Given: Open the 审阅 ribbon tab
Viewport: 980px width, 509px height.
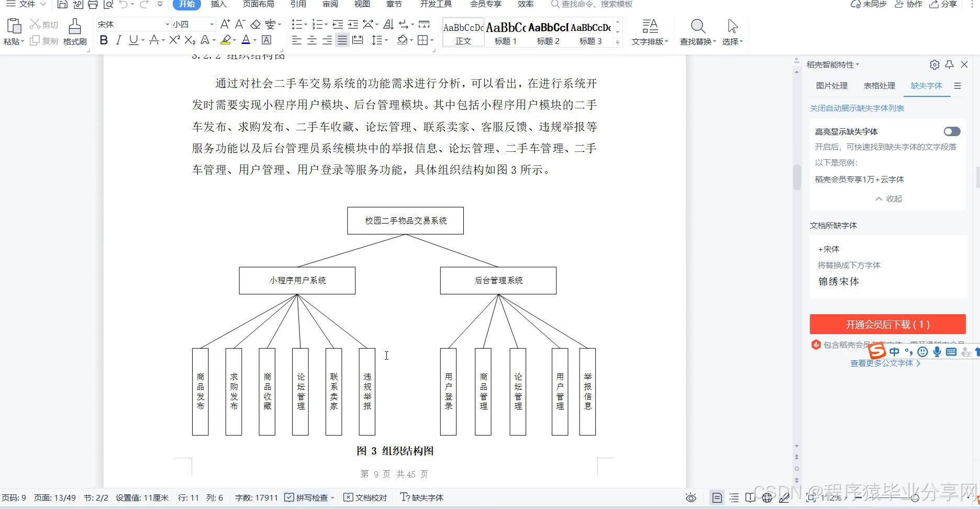Looking at the screenshot, I should pyautogui.click(x=330, y=4).
